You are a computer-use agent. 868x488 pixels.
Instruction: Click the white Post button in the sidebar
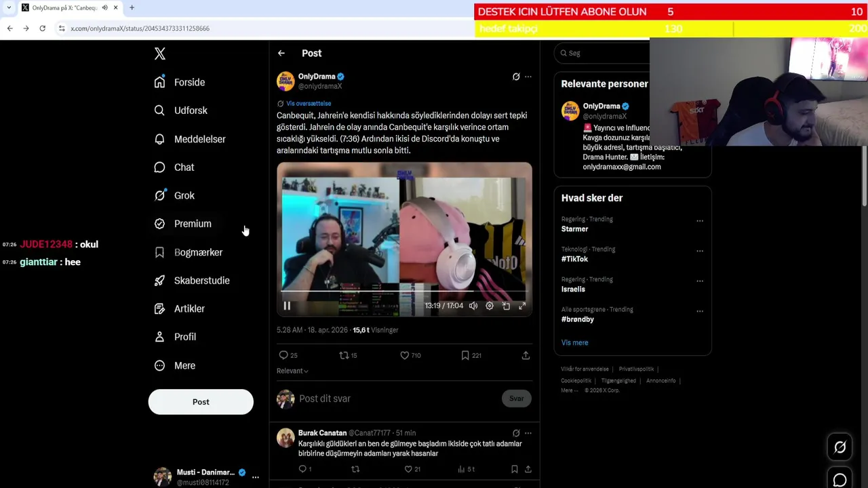[201, 402]
